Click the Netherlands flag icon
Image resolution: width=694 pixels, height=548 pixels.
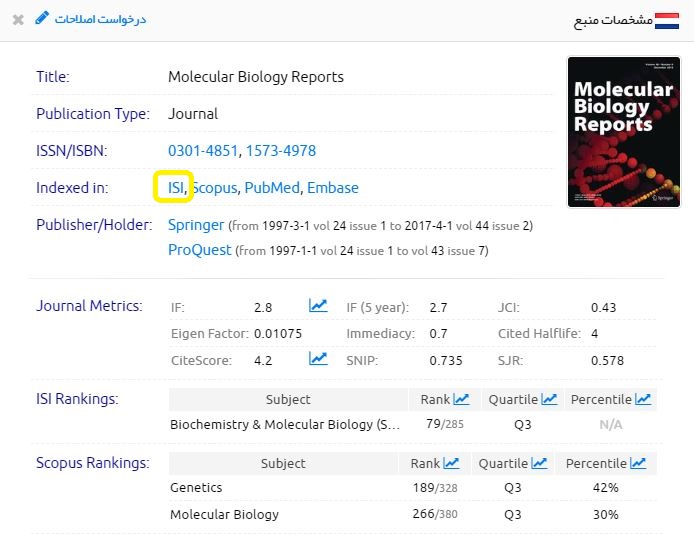tap(668, 20)
